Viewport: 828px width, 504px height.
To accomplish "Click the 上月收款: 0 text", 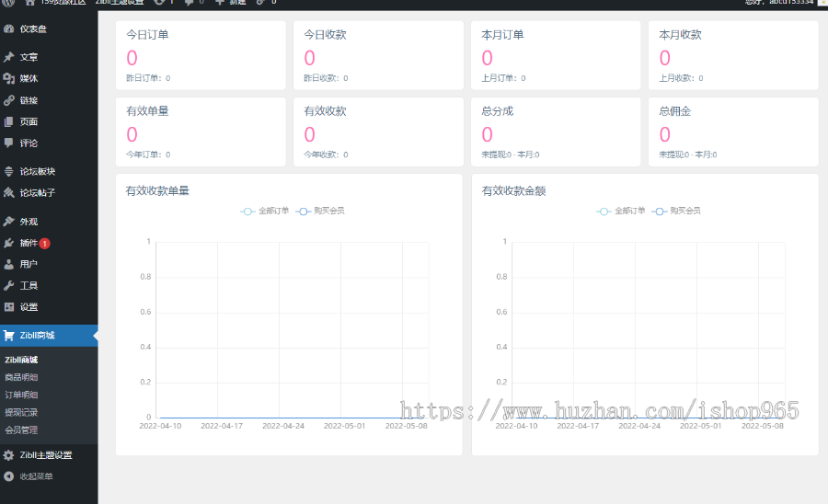I will [681, 78].
